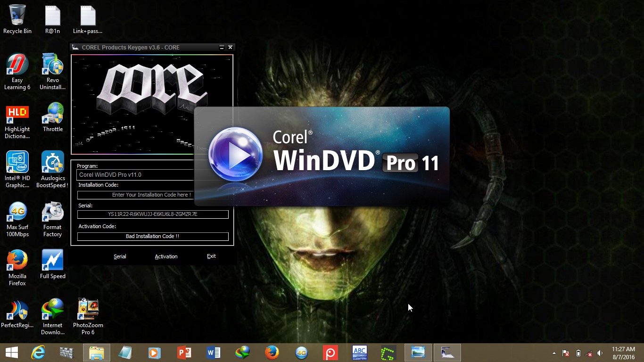Launch PhotoZoom Pro 6
This screenshot has height=362, width=644.
[88, 309]
